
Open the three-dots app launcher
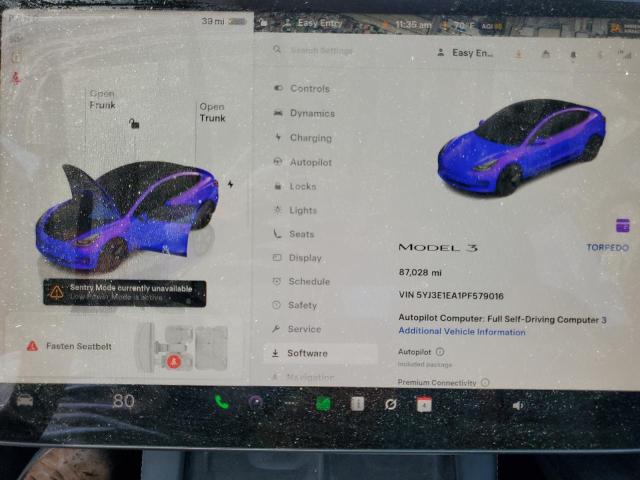[x=290, y=403]
